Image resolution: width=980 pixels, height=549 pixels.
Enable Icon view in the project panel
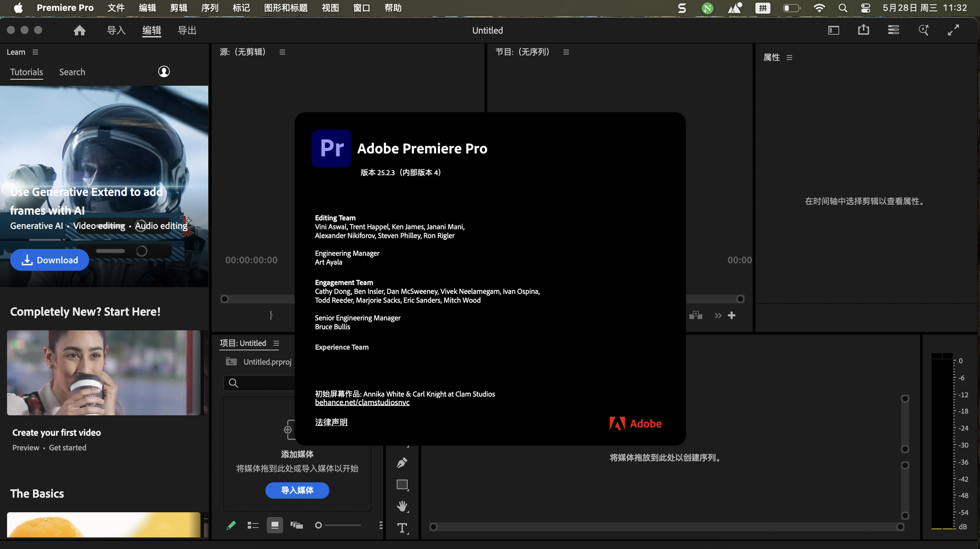click(275, 525)
